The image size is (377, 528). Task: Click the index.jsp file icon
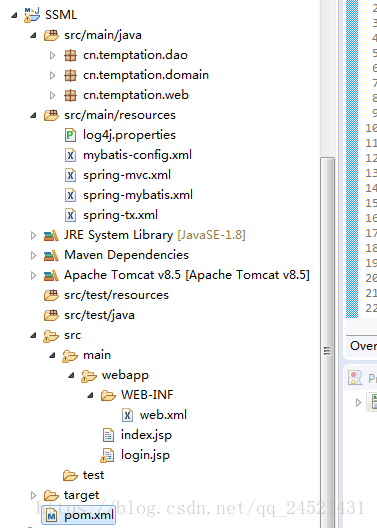pos(108,435)
